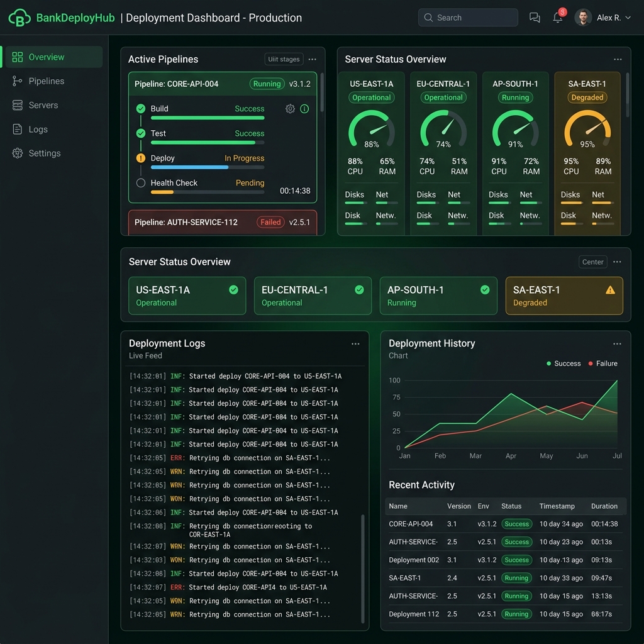This screenshot has width=644, height=644.
Task: Click the EU-CENTRAL-1 status check icon
Action: coord(359,290)
